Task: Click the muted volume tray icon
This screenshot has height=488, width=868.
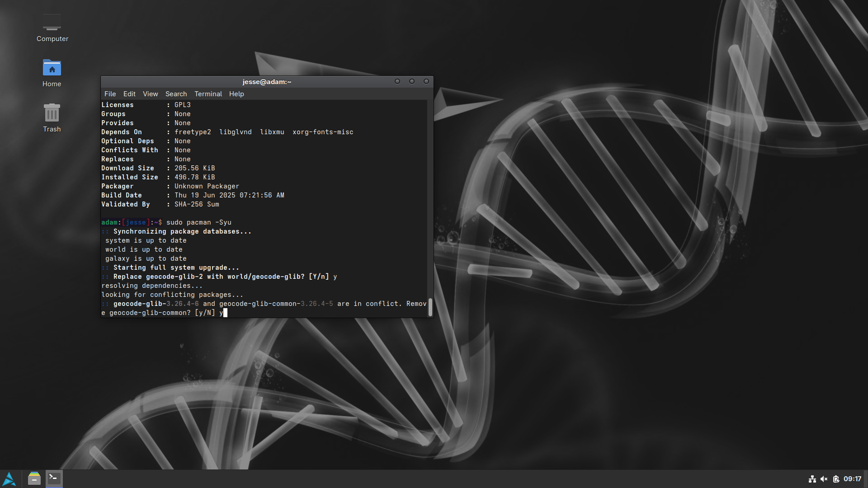Action: coord(824,479)
